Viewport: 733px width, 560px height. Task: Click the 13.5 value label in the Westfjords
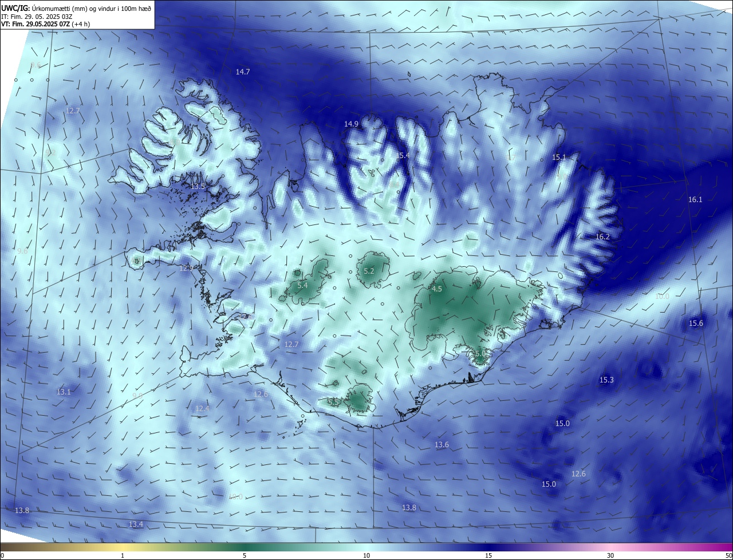pyautogui.click(x=198, y=186)
